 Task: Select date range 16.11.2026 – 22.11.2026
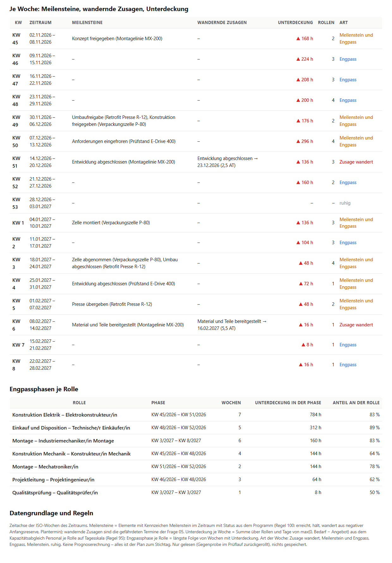click(x=42, y=80)
